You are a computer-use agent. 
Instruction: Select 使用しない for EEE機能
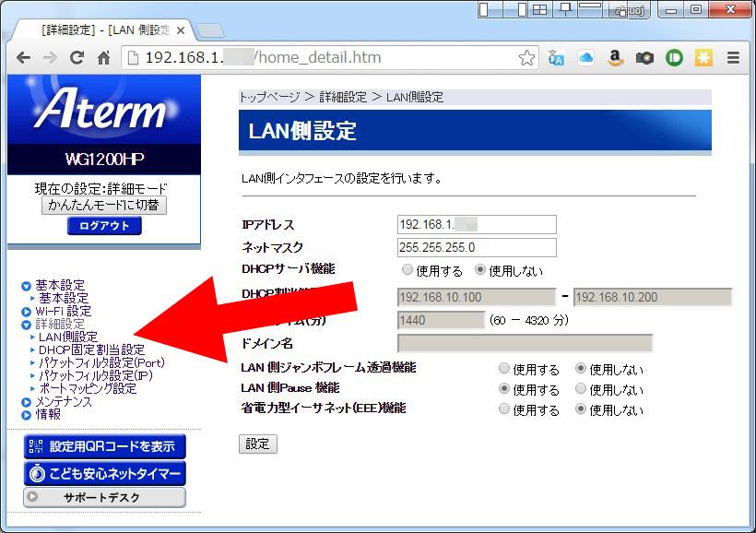[x=581, y=409]
